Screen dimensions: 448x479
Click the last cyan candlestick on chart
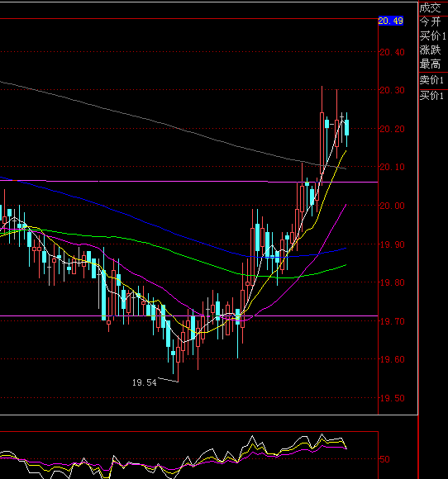(347, 128)
